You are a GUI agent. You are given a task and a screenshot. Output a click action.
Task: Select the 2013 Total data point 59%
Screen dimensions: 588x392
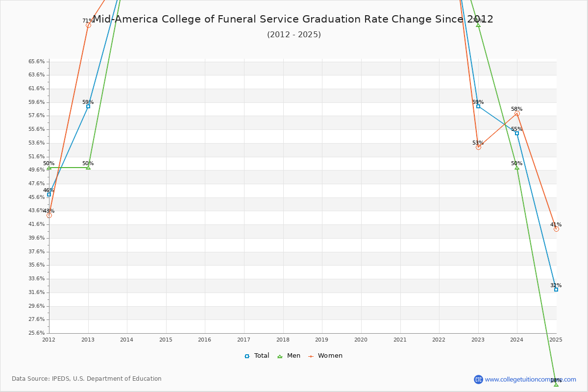tap(88, 106)
